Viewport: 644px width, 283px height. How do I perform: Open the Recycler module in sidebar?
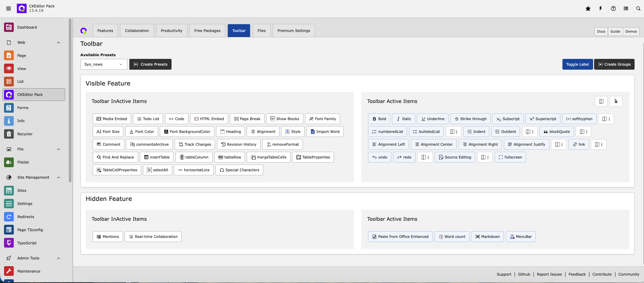pyautogui.click(x=25, y=134)
